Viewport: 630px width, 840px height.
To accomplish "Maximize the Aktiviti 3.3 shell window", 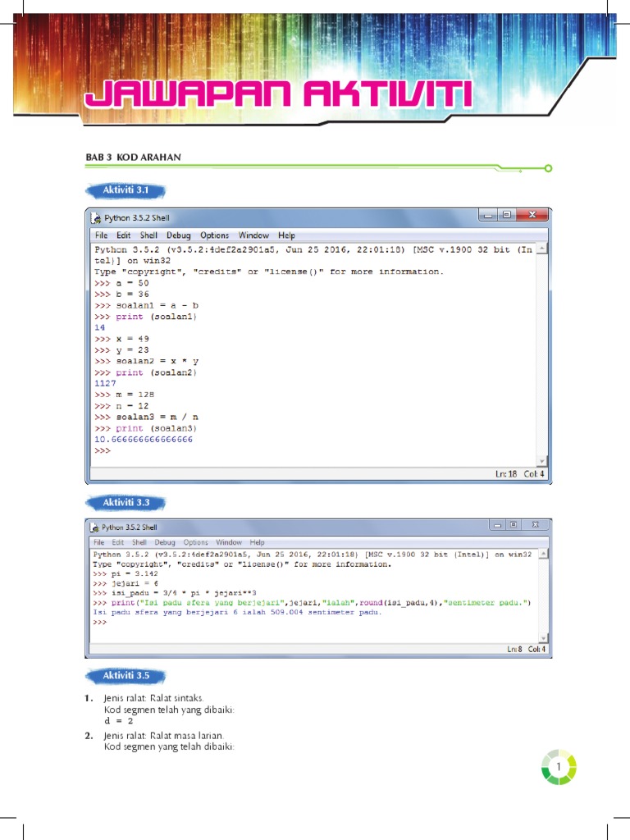I will click(514, 525).
